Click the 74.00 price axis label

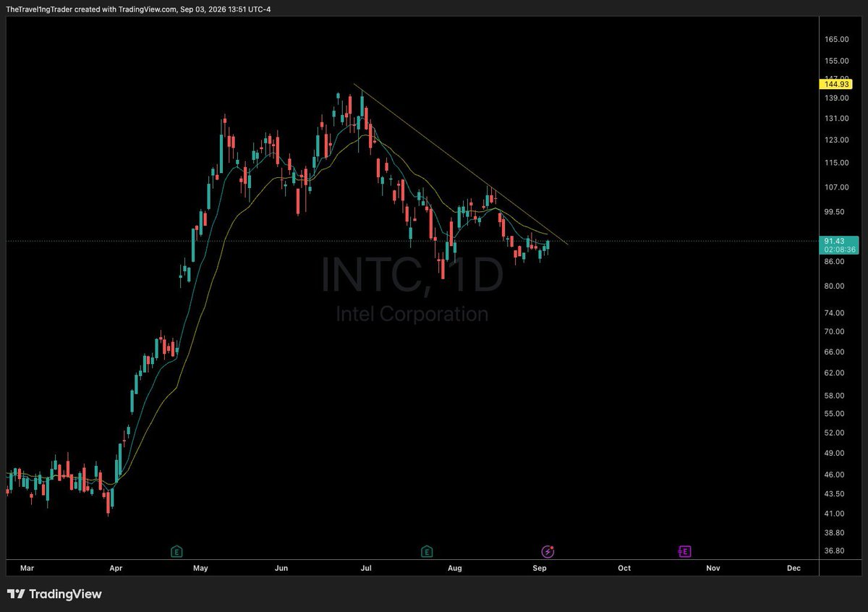[835, 313]
